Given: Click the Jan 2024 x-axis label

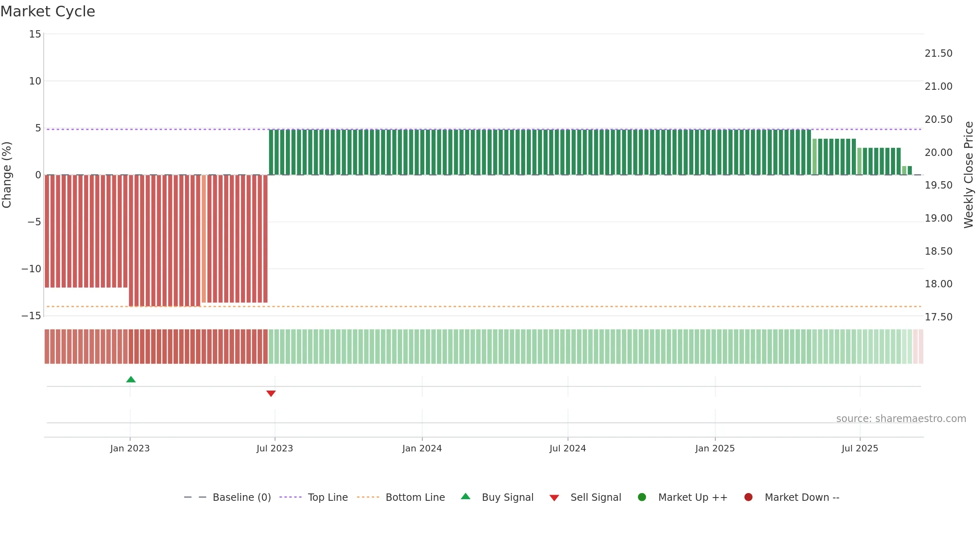Looking at the screenshot, I should [422, 448].
